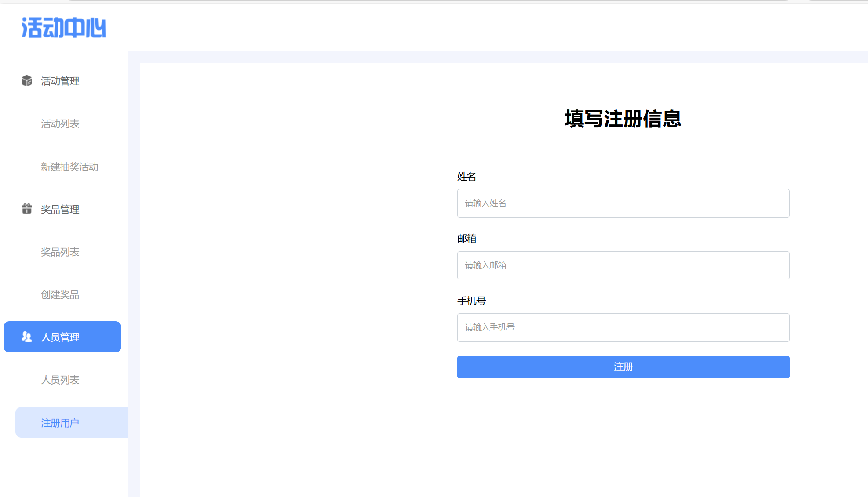Focus the 请输入姓名 input field
The height and width of the screenshot is (497, 868).
pos(623,203)
